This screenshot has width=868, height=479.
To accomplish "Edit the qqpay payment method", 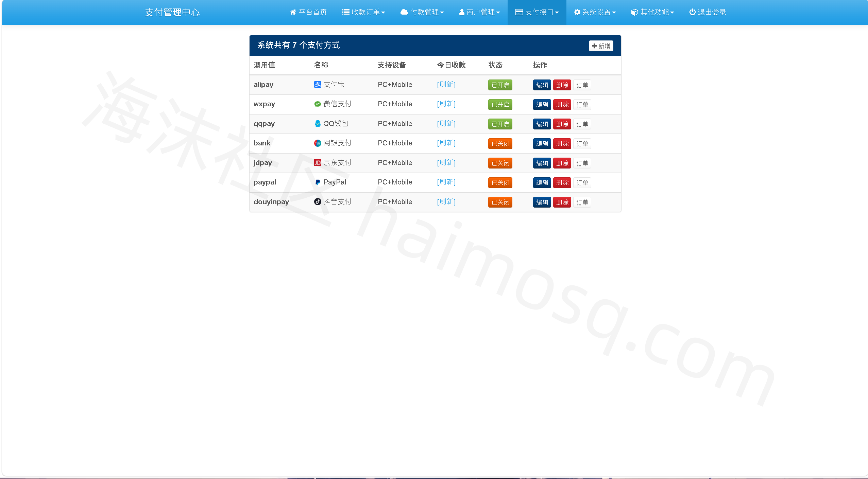I will point(542,124).
